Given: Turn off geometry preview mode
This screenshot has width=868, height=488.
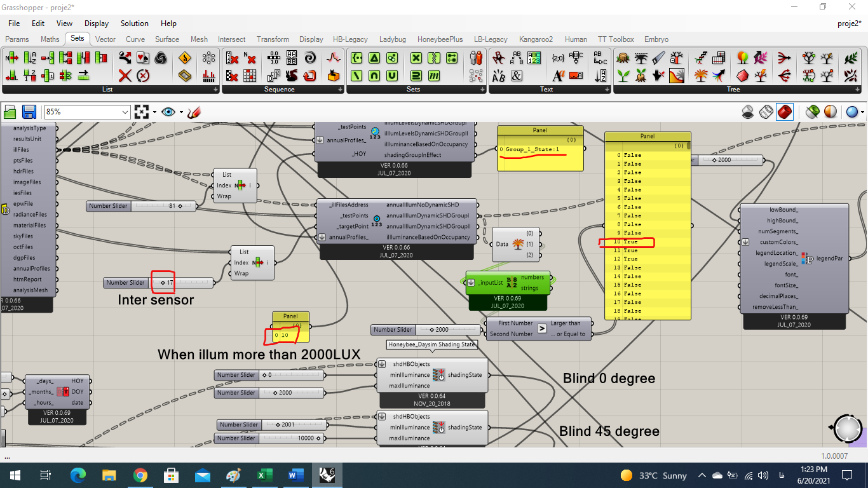Looking at the screenshot, I should coord(748,112).
